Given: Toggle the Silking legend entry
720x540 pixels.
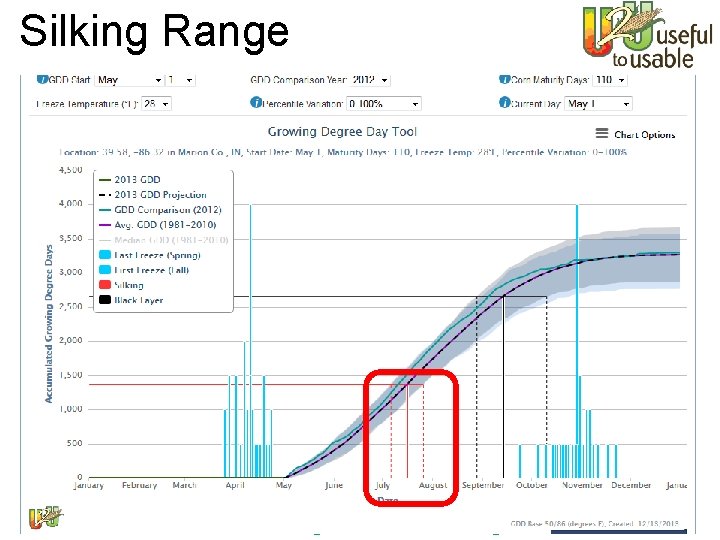Looking at the screenshot, I should 122,285.
